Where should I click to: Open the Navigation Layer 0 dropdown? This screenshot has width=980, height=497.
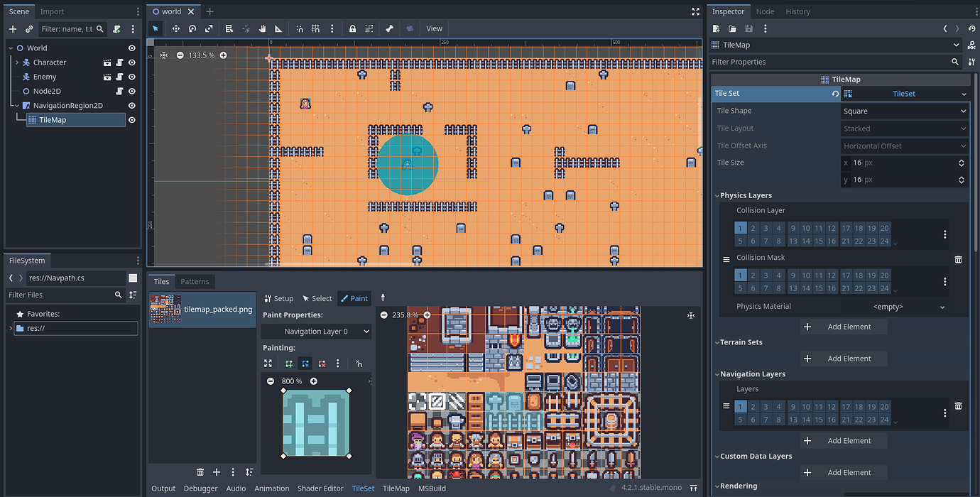click(x=316, y=331)
